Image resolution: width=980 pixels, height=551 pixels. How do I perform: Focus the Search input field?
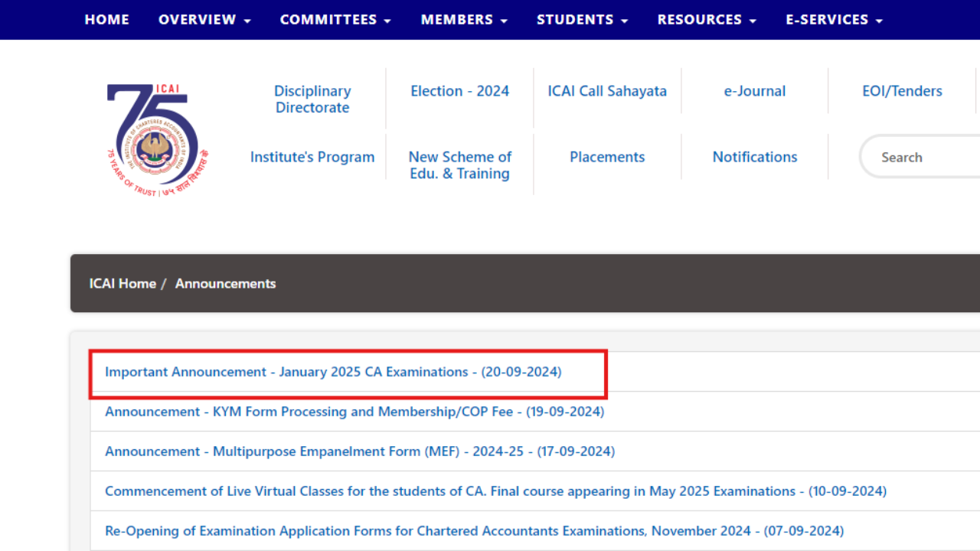click(923, 158)
